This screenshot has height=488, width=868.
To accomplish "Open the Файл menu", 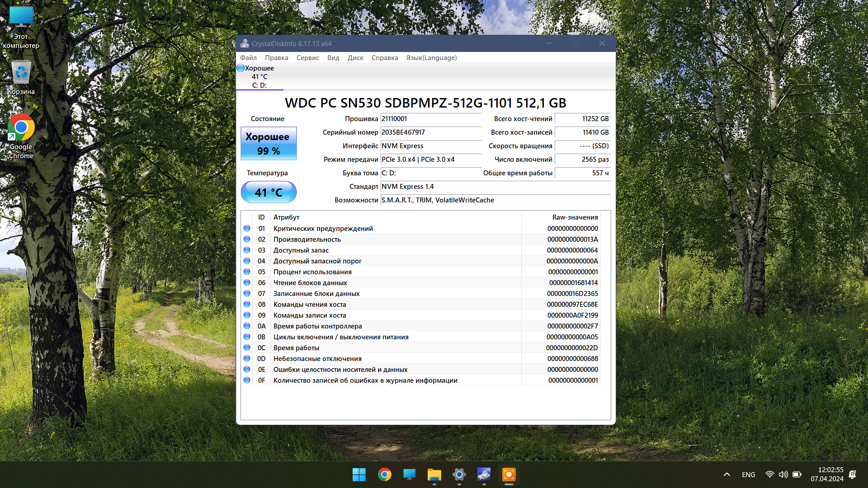I will 248,58.
